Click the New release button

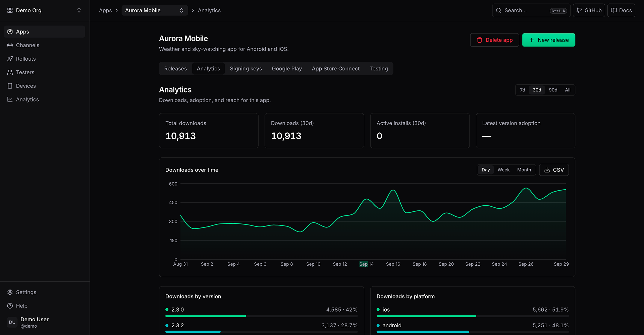pyautogui.click(x=549, y=40)
